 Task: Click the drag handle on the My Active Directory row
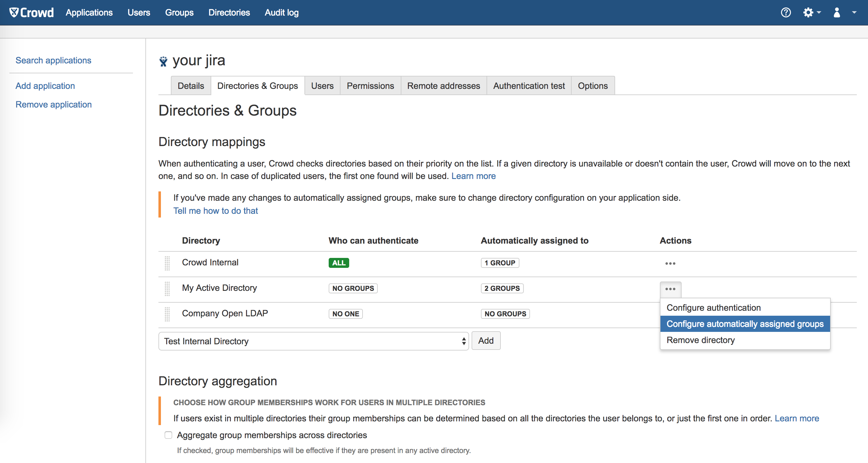click(167, 289)
